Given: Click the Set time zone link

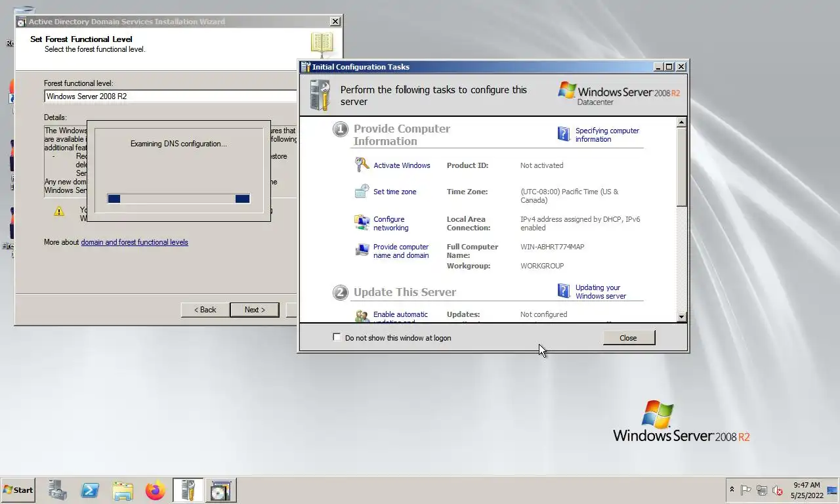Looking at the screenshot, I should pyautogui.click(x=394, y=192).
